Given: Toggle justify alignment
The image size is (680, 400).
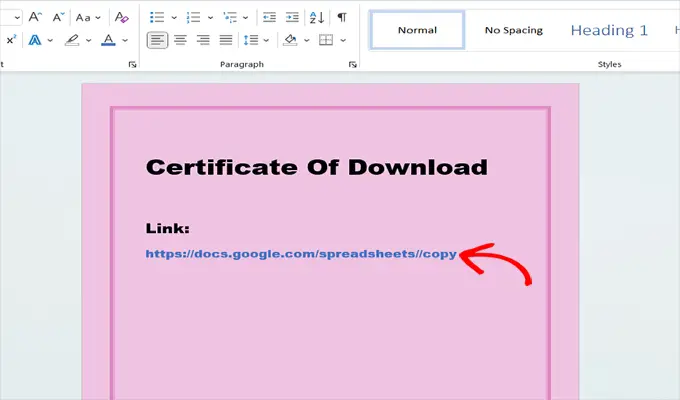Looking at the screenshot, I should 226,40.
